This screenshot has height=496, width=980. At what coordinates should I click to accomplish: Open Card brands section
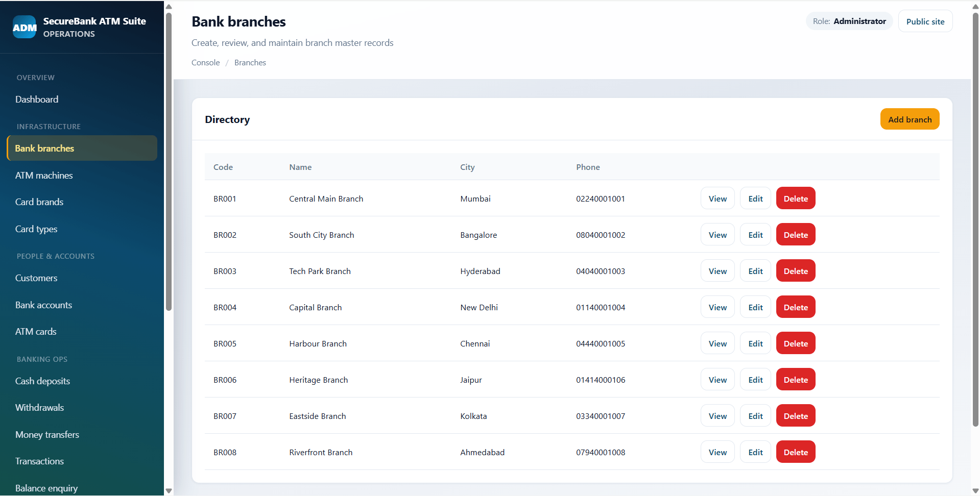tap(39, 202)
